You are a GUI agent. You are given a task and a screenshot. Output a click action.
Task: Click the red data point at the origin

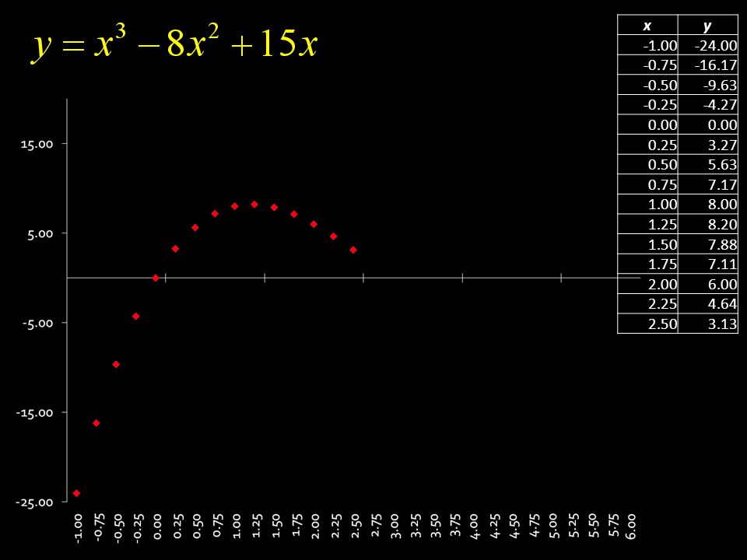[156, 278]
